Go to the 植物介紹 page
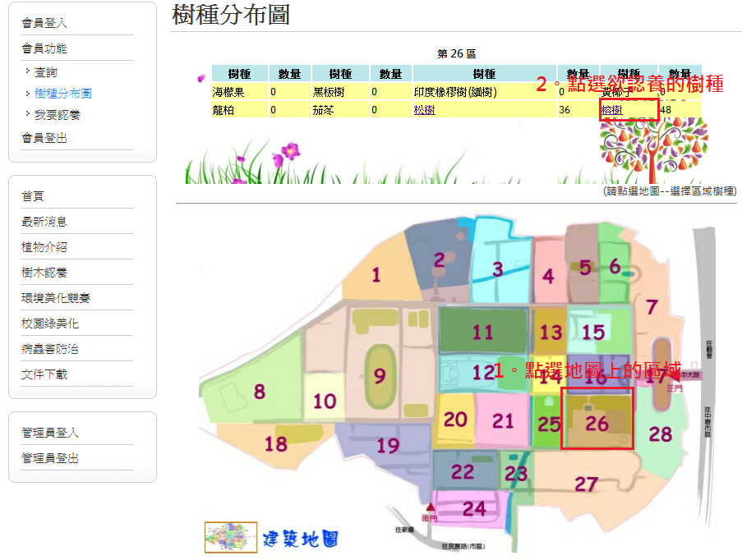The width and height of the screenshot is (742, 560). pos(44,247)
